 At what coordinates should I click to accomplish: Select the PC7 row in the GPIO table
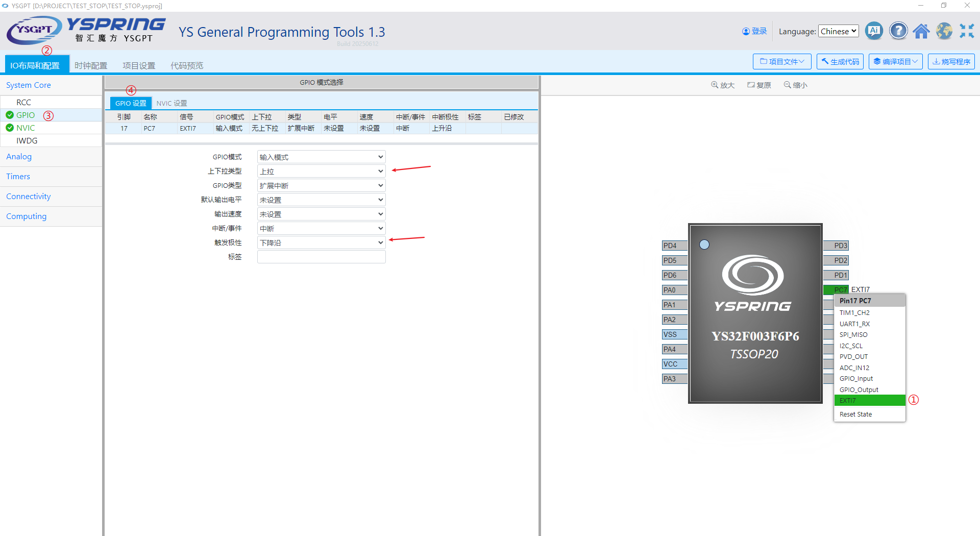coord(321,128)
